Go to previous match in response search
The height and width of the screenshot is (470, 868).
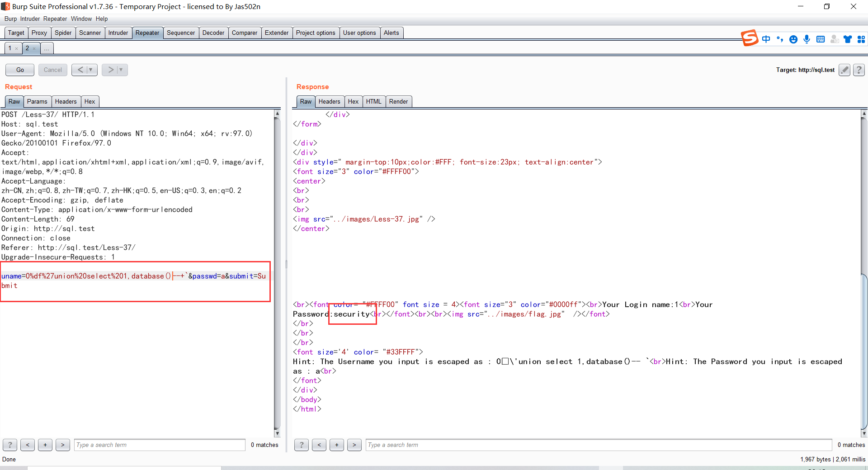319,445
